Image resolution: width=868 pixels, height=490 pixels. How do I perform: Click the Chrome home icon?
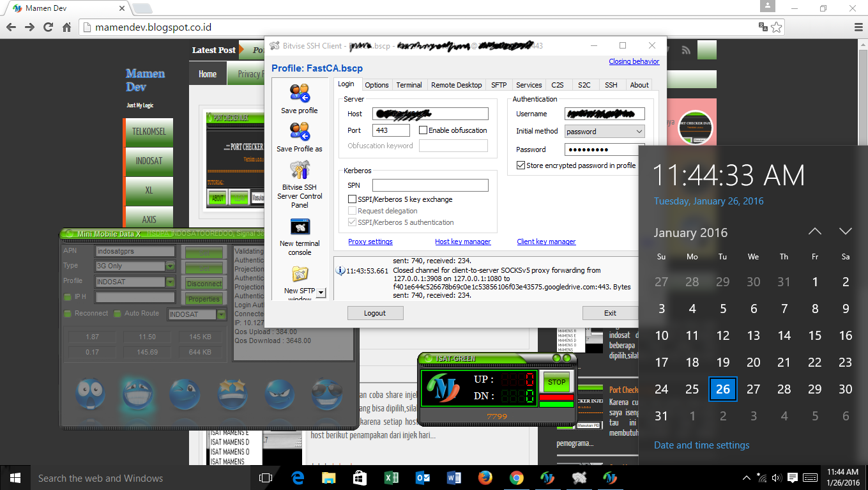(x=66, y=27)
